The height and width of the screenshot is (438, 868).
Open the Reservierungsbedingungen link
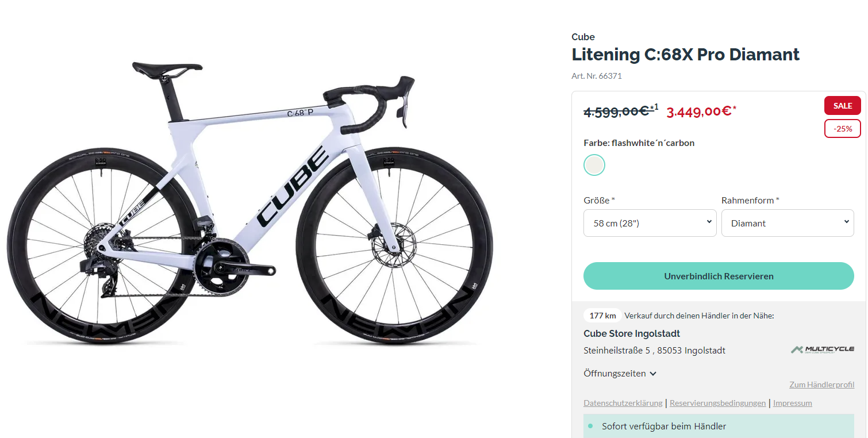point(717,403)
